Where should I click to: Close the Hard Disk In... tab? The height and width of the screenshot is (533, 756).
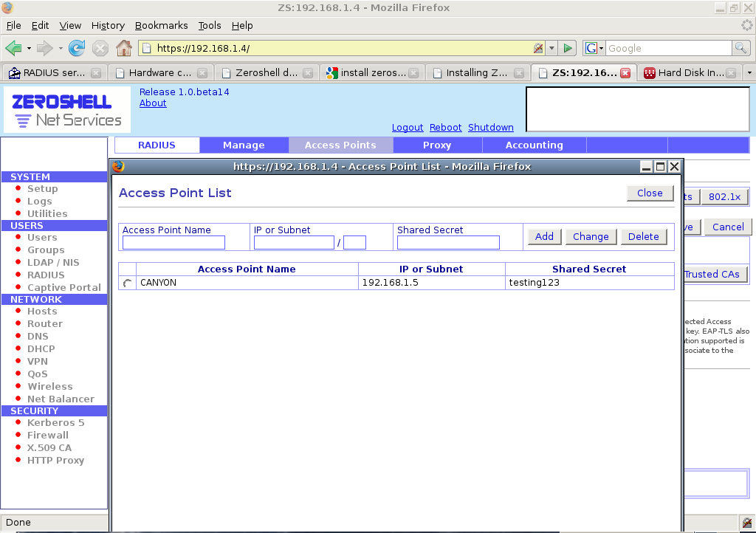tap(731, 73)
